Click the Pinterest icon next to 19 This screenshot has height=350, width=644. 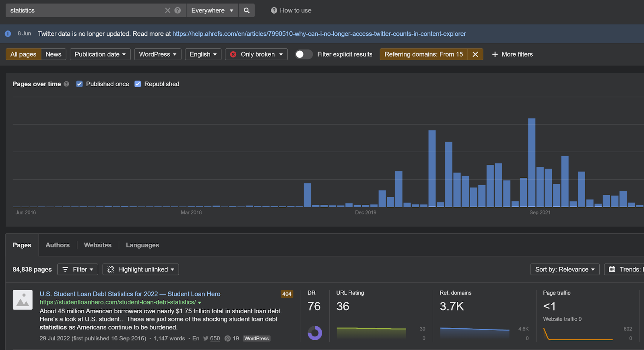(x=227, y=339)
